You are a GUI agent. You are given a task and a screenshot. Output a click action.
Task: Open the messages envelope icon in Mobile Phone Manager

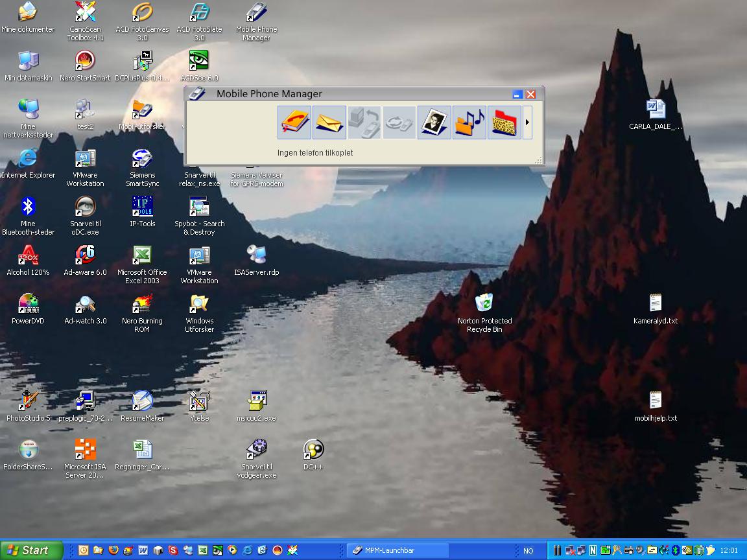(329, 122)
